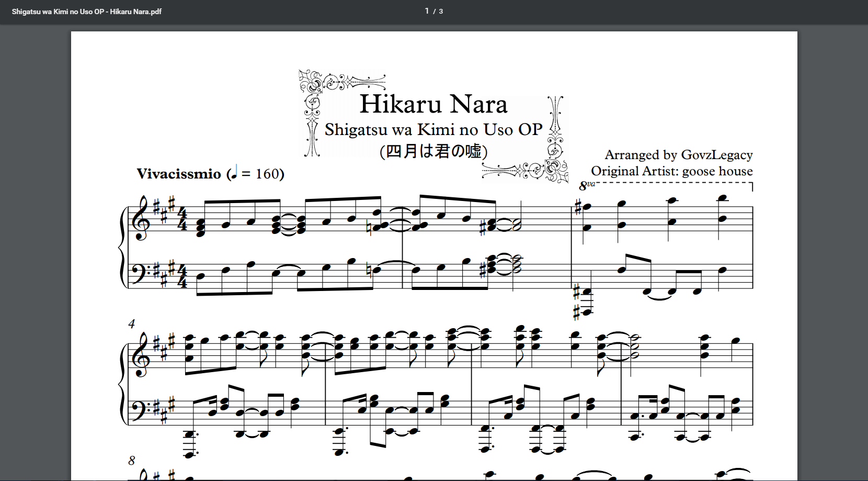This screenshot has height=481, width=868.
Task: Click the bass clef on the first system
Action: (139, 272)
